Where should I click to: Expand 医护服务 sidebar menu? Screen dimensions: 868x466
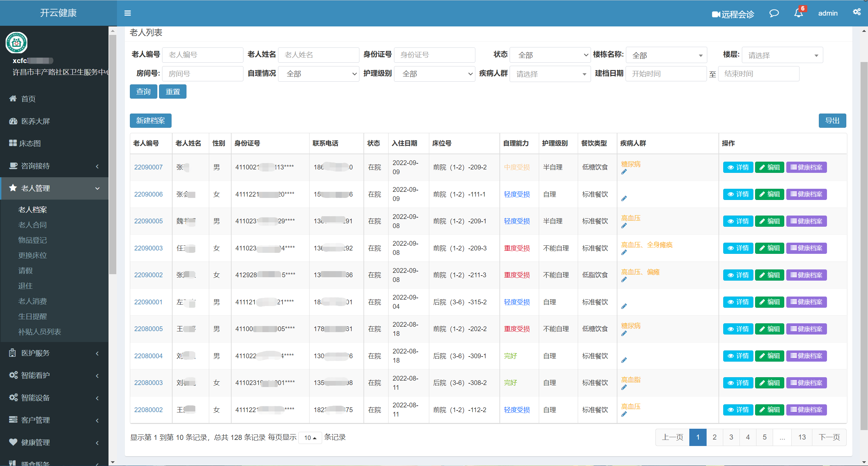[54, 353]
